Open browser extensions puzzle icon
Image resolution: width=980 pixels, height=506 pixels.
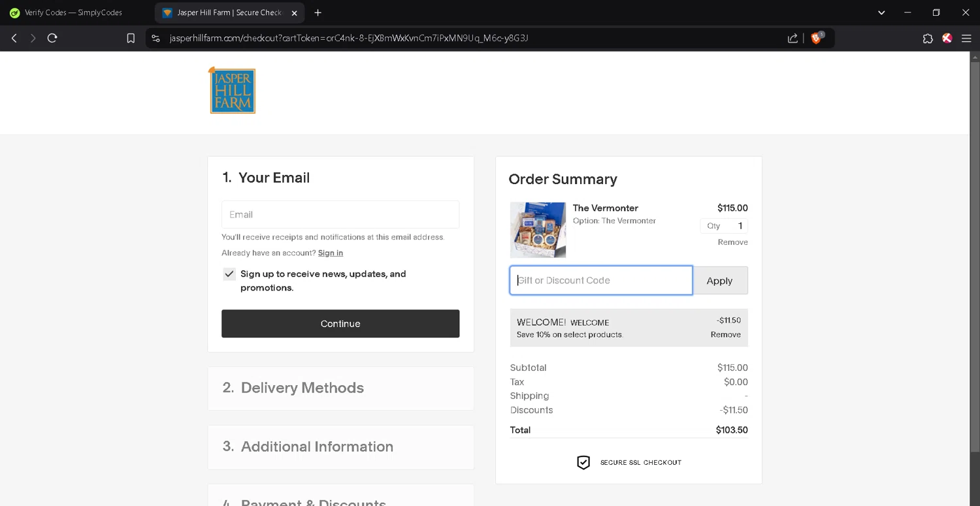928,39
